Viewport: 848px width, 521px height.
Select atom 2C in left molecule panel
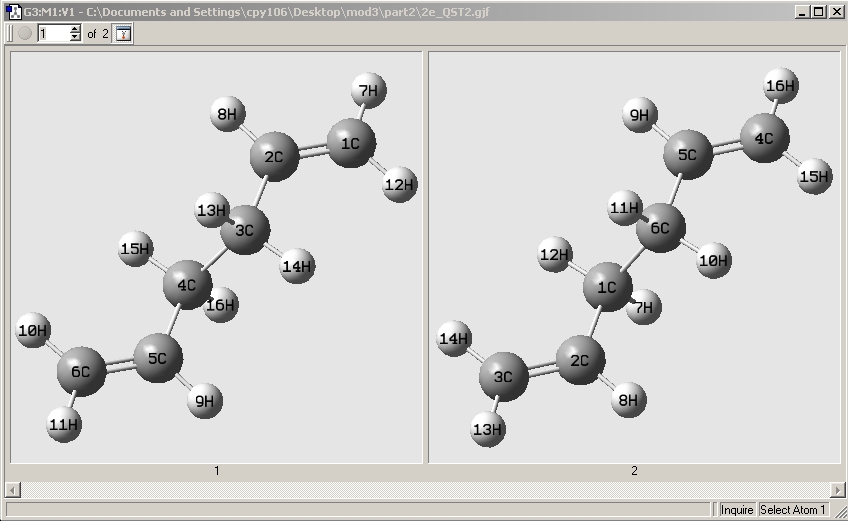tap(274, 156)
